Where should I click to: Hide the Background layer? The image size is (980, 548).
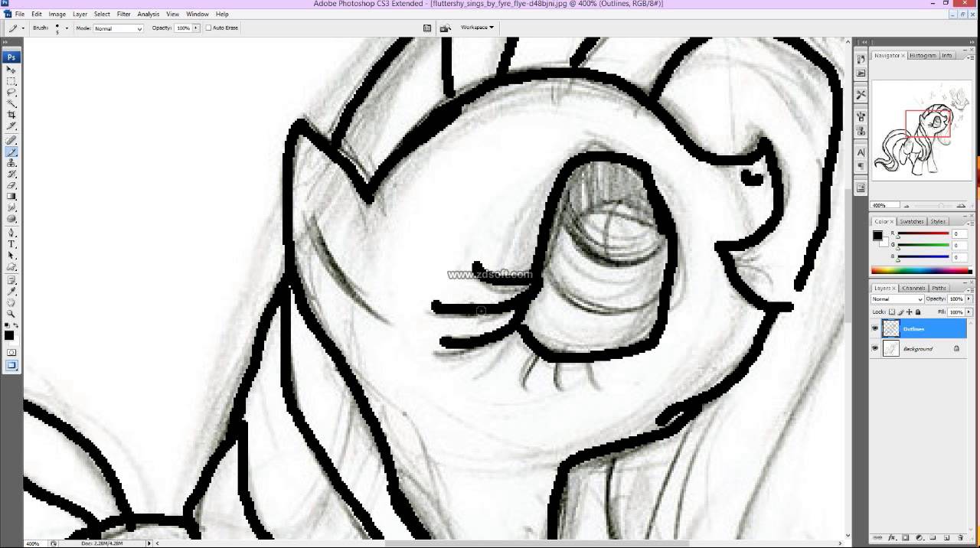click(x=874, y=348)
